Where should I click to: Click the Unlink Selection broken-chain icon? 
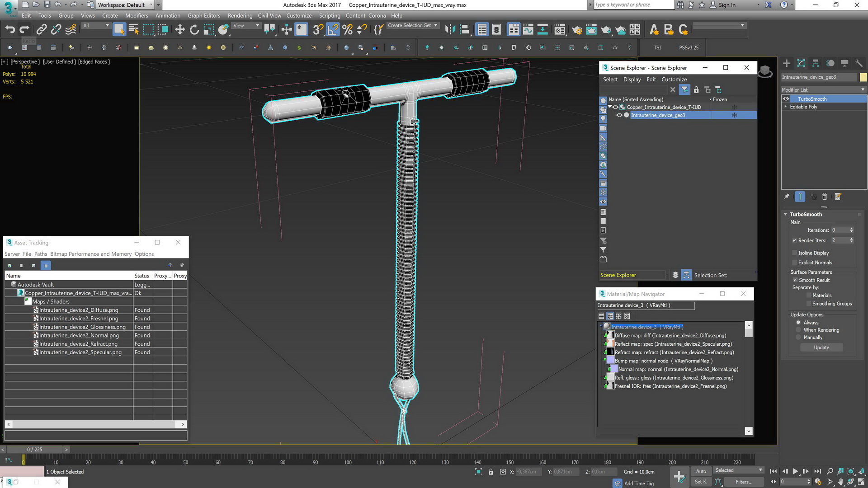click(x=56, y=30)
